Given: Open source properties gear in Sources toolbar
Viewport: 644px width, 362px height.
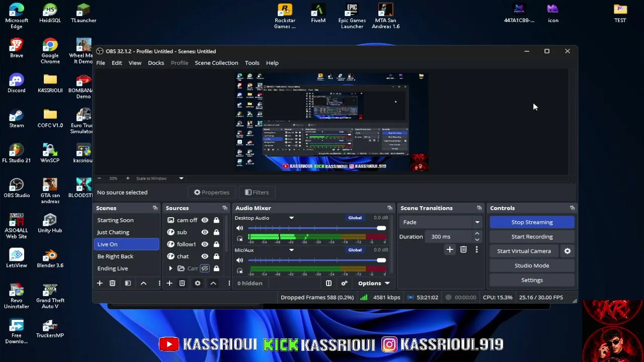Looking at the screenshot, I should tap(198, 283).
